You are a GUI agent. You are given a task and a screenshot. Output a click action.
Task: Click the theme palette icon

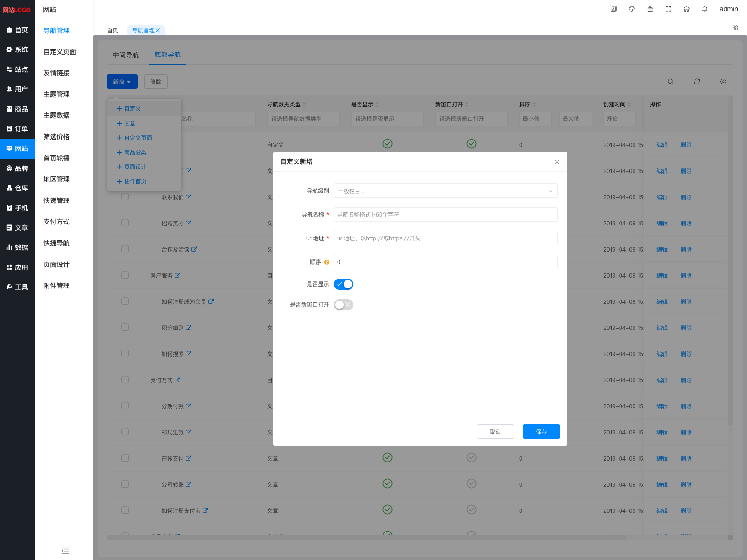point(632,9)
